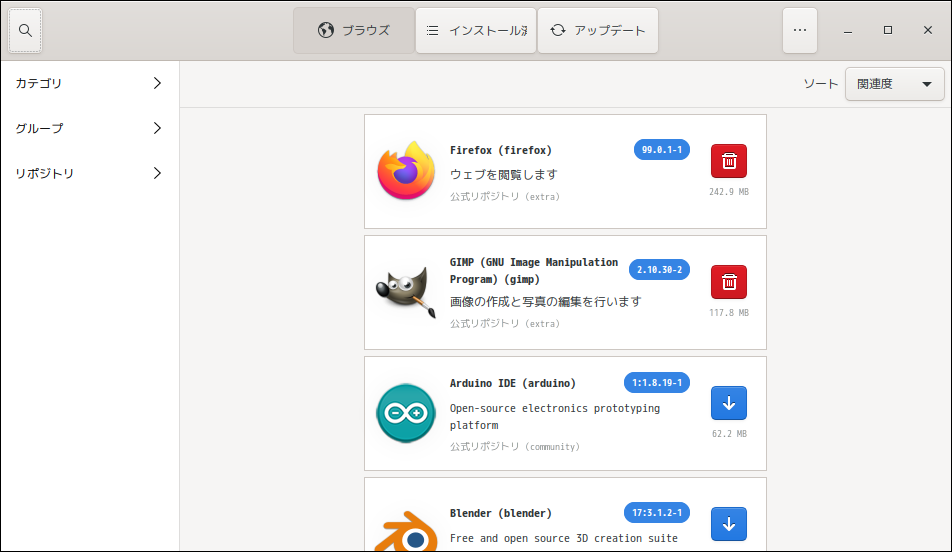952x552 pixels.
Task: Open the Blender (blender) title
Action: click(501, 513)
